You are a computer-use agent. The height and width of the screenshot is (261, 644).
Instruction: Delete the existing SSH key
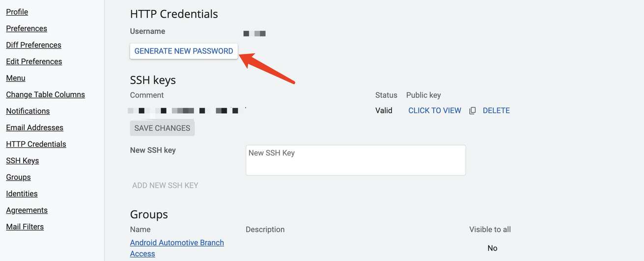coord(496,111)
